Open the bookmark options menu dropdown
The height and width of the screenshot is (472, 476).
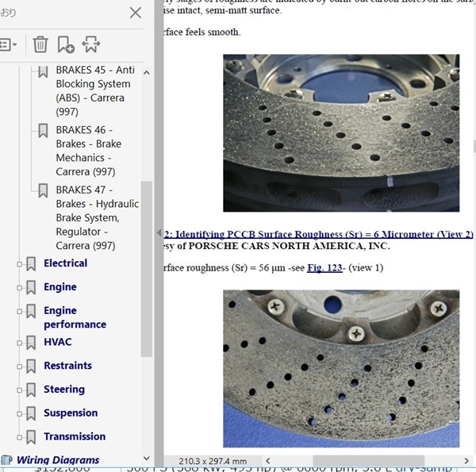[9, 44]
